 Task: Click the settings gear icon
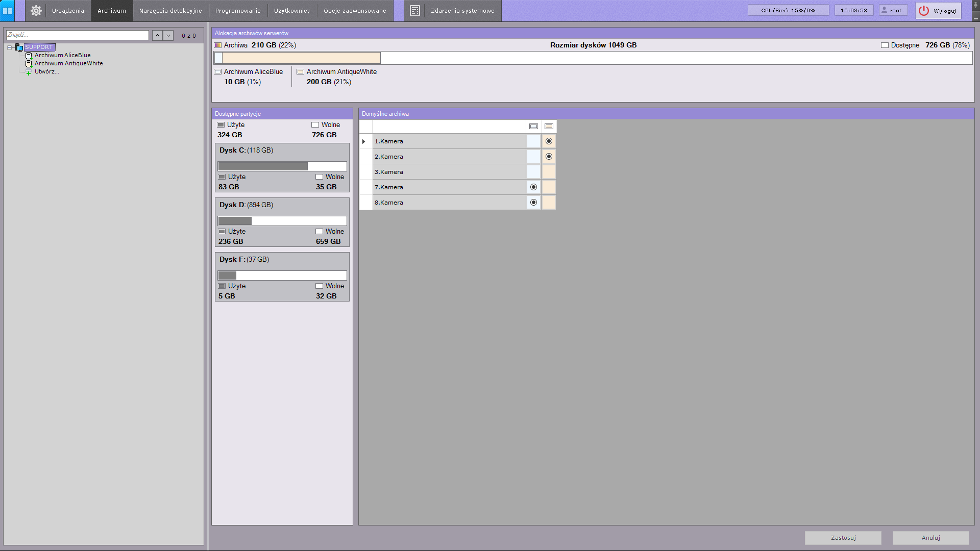click(x=36, y=11)
